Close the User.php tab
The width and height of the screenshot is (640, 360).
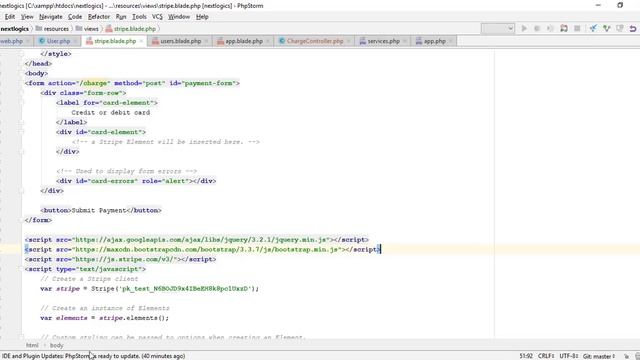(x=75, y=41)
